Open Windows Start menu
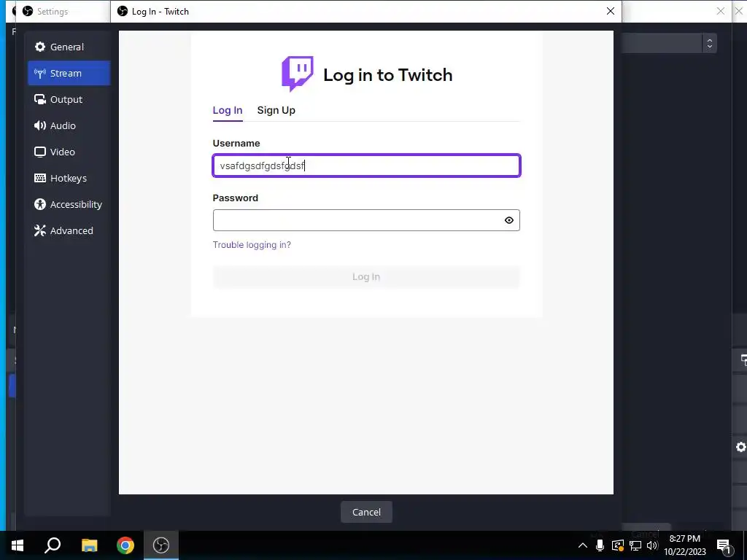 pos(18,545)
